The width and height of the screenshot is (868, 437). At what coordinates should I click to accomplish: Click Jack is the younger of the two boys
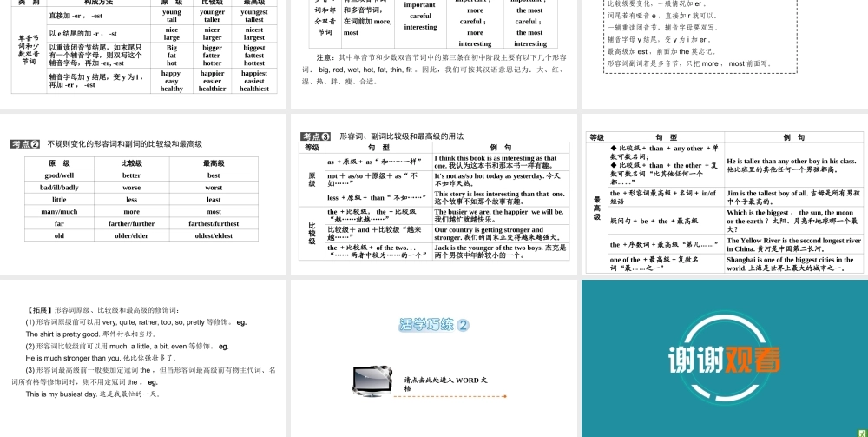(x=501, y=251)
